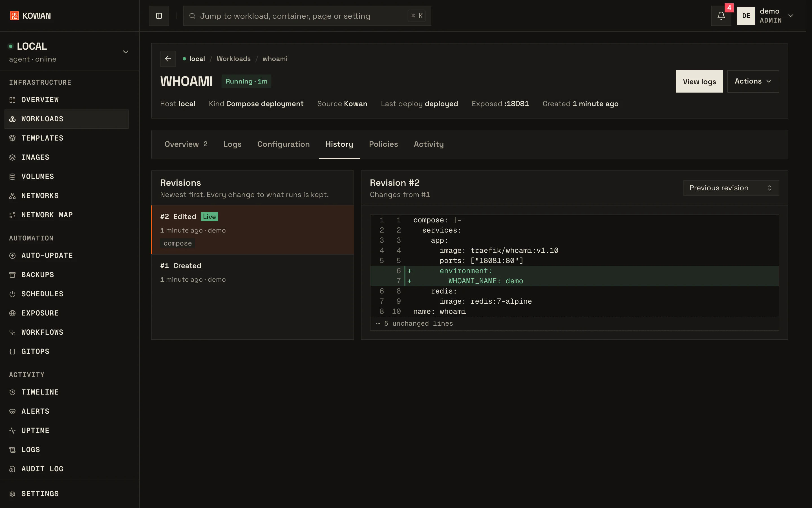Select revision #2 Edited
812x508 pixels.
pos(252,229)
